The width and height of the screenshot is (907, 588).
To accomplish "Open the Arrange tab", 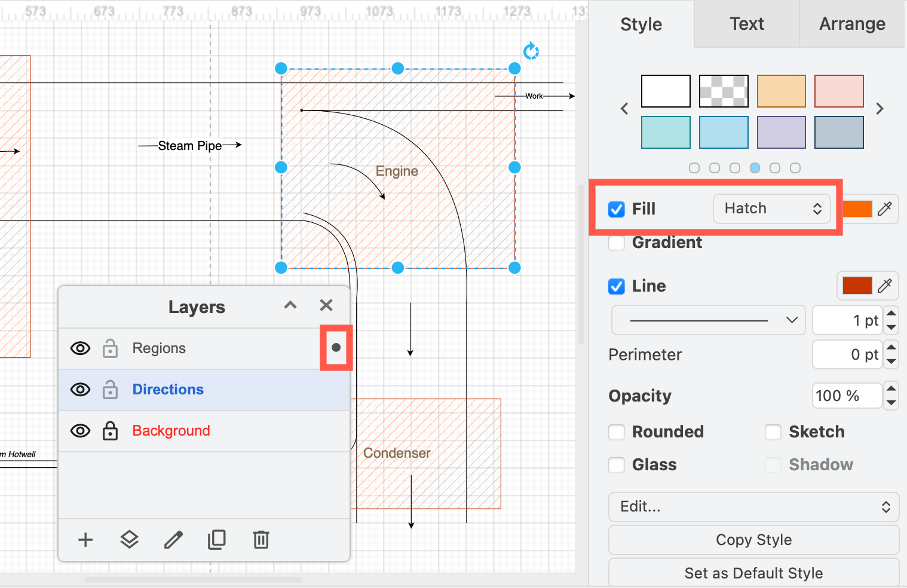I will [x=852, y=24].
